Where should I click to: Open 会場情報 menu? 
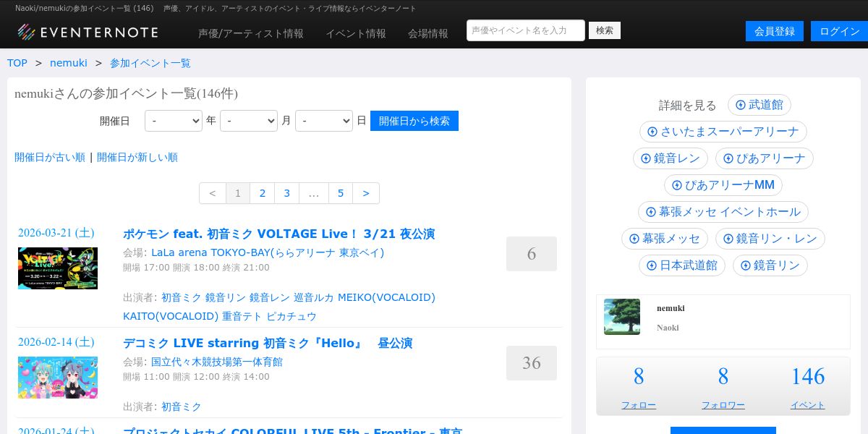point(428,33)
